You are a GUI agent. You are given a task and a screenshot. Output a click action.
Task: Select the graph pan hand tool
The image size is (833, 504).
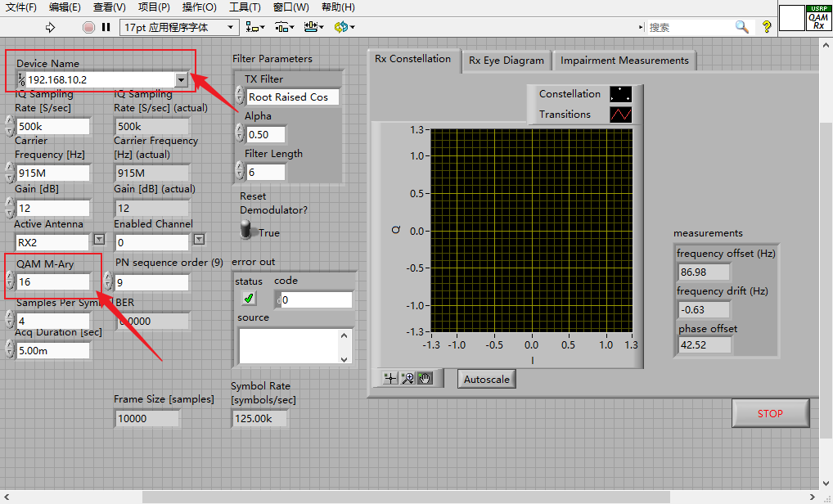point(425,378)
